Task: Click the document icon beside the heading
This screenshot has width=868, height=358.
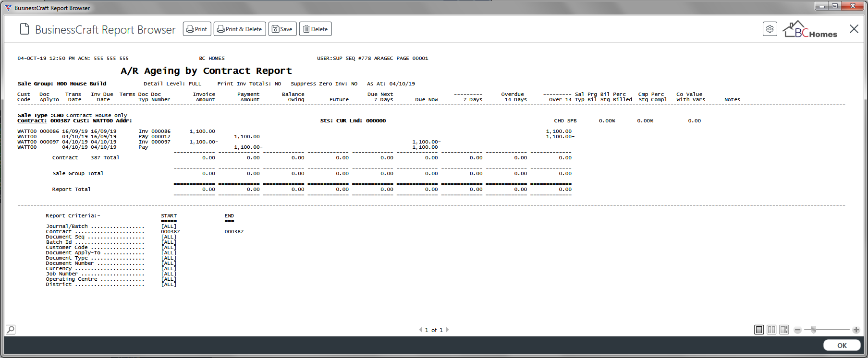Action: pyautogui.click(x=24, y=29)
